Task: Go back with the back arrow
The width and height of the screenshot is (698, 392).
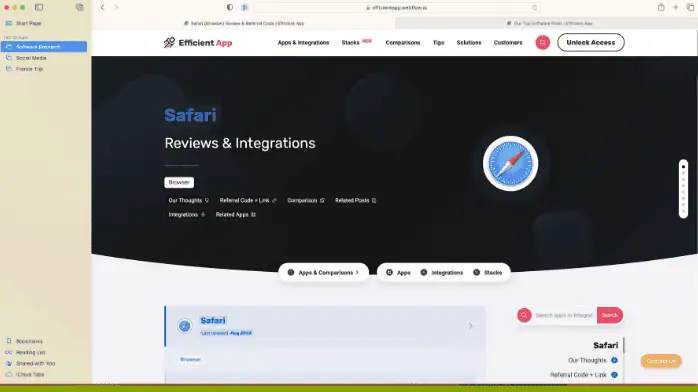Action: pos(102,7)
